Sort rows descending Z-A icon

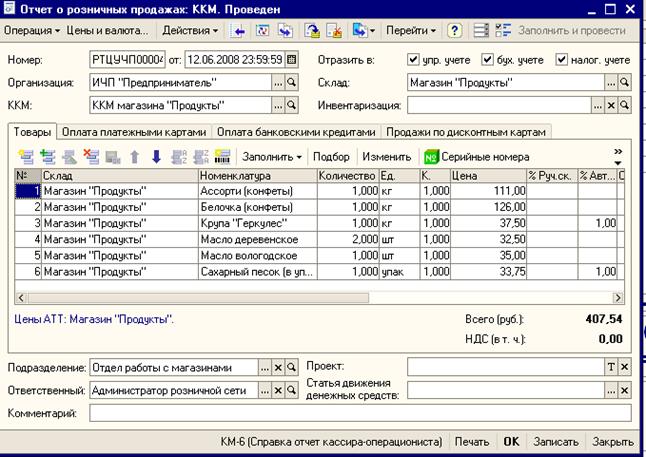pos(201,157)
